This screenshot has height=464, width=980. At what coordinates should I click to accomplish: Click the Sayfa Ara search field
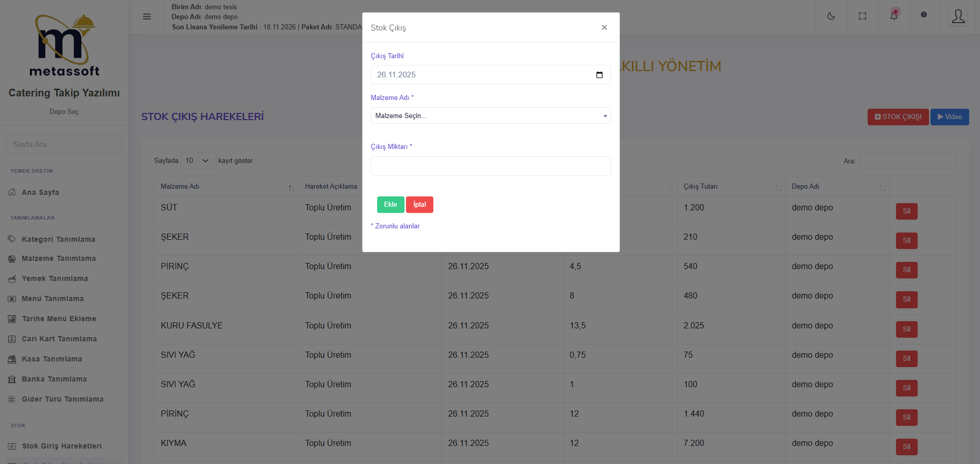tap(64, 144)
